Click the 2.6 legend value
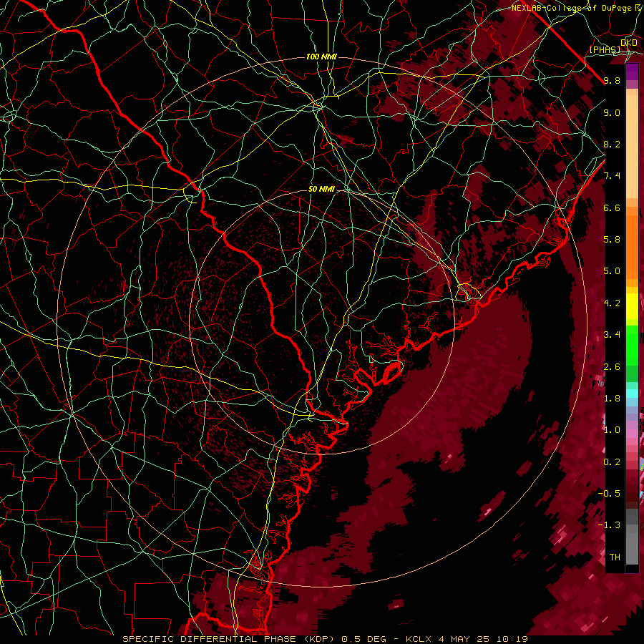 [x=612, y=367]
